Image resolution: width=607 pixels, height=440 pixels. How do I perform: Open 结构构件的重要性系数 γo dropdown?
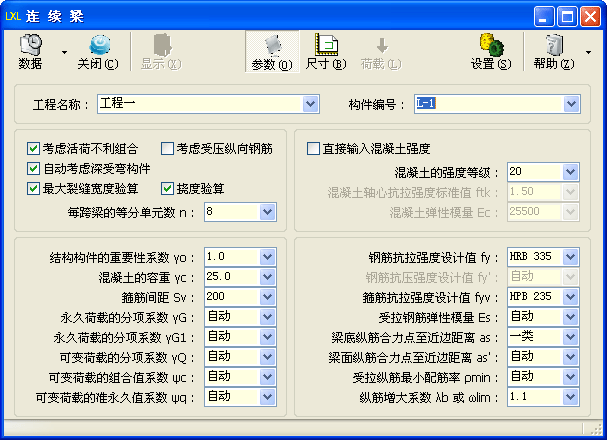[x=267, y=257]
